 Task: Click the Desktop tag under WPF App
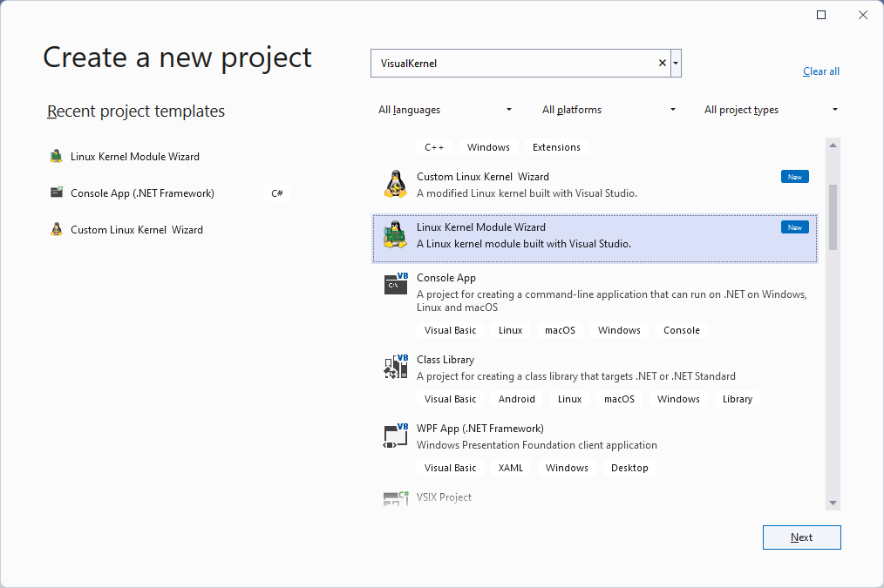(629, 468)
